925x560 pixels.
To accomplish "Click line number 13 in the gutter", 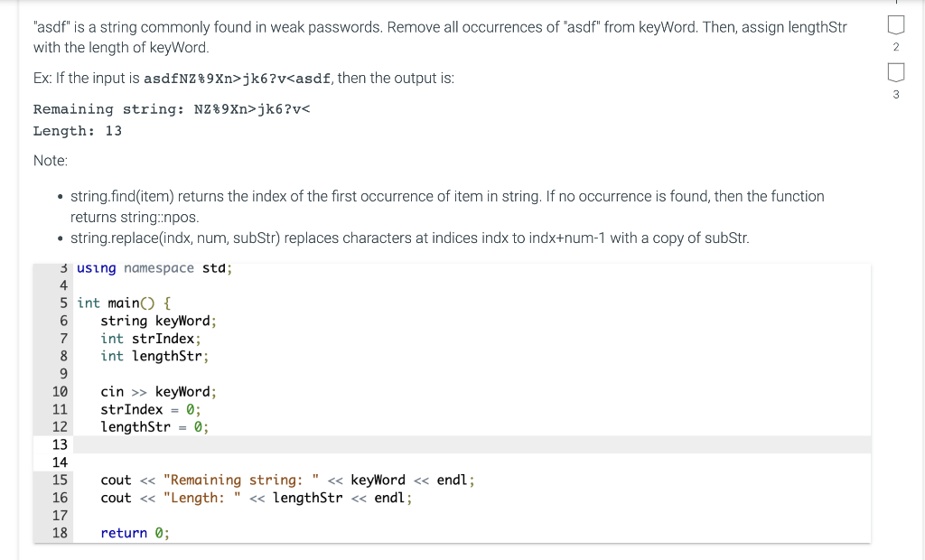I will (x=60, y=444).
